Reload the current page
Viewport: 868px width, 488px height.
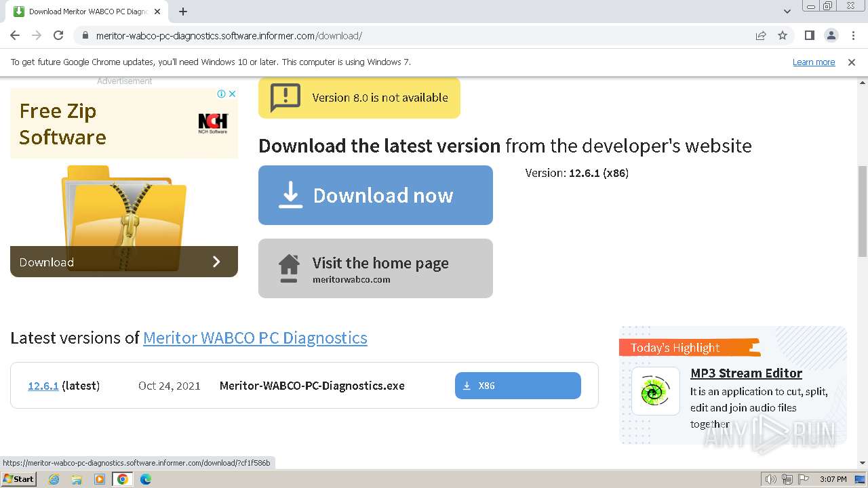[x=58, y=35]
